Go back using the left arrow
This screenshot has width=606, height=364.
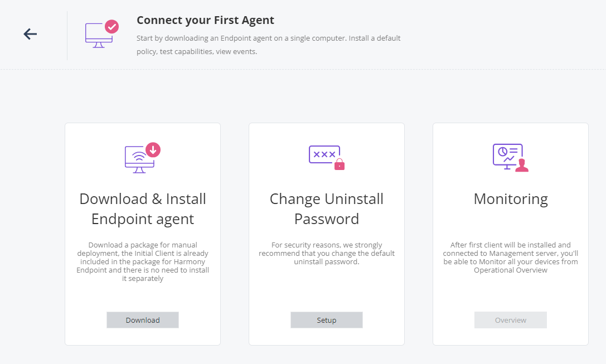30,34
